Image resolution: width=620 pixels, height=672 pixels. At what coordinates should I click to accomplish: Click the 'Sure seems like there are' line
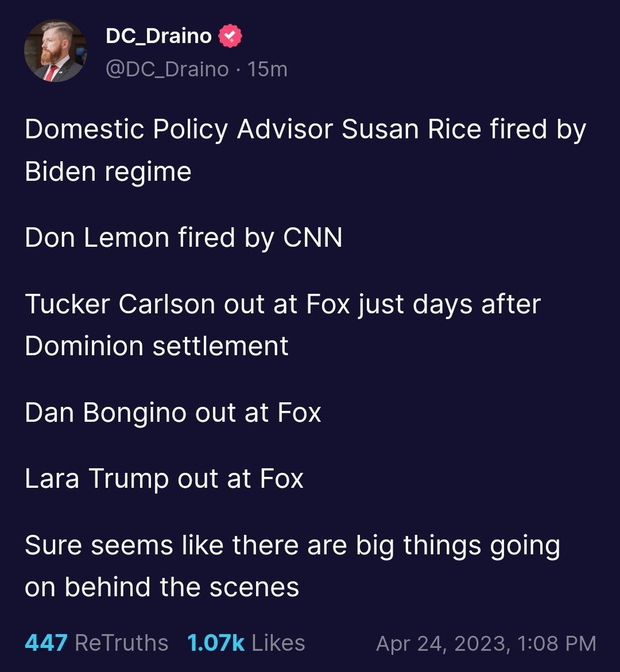[292, 545]
